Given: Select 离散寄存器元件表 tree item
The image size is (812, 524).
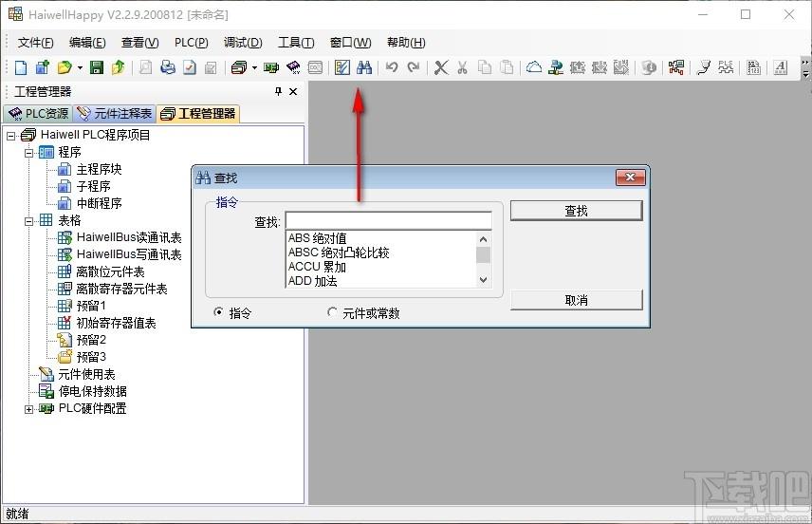Looking at the screenshot, I should tap(121, 290).
